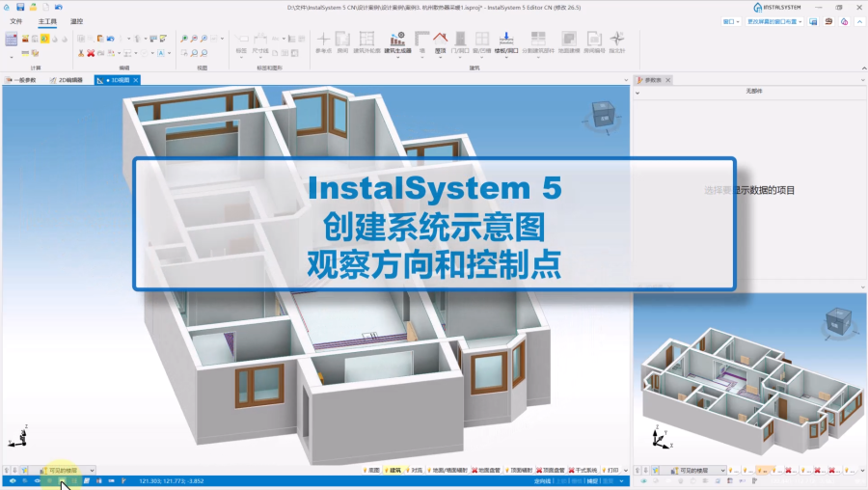Toggle the 打印 layer visibility

coord(610,470)
